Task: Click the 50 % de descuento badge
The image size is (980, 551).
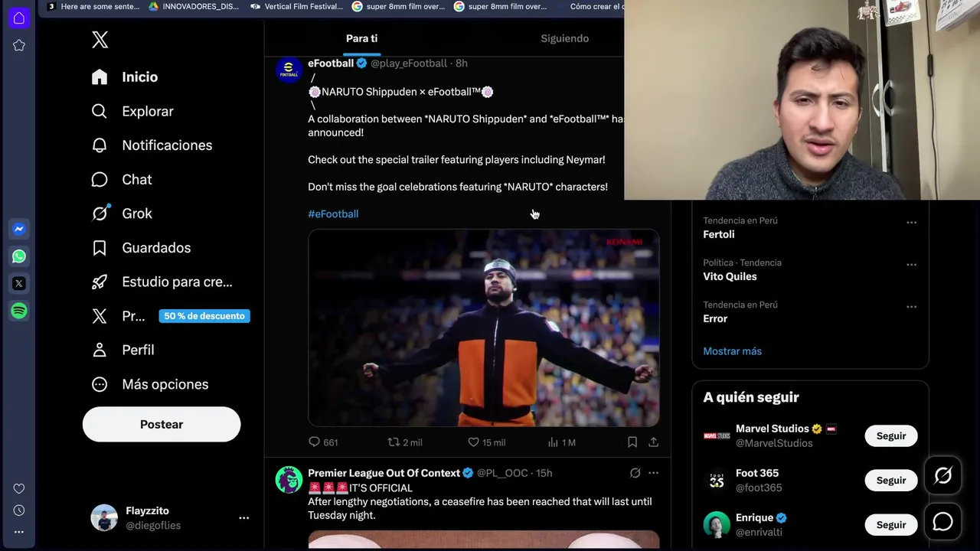Action: pyautogui.click(x=204, y=316)
